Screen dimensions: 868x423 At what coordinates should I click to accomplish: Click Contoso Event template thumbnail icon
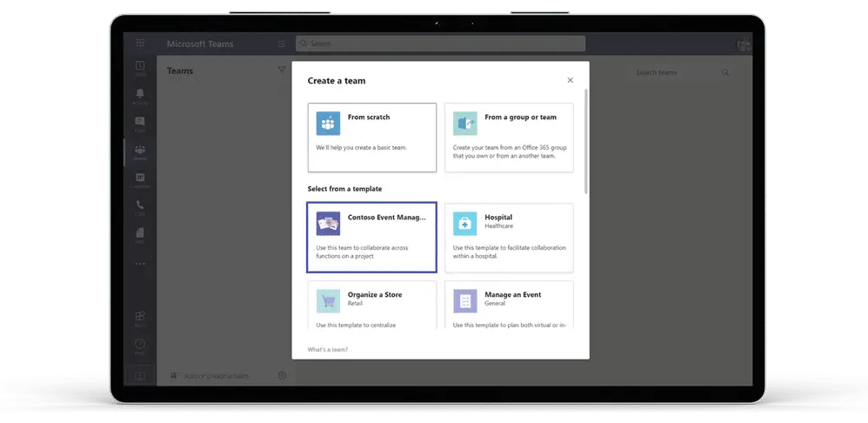tap(328, 224)
